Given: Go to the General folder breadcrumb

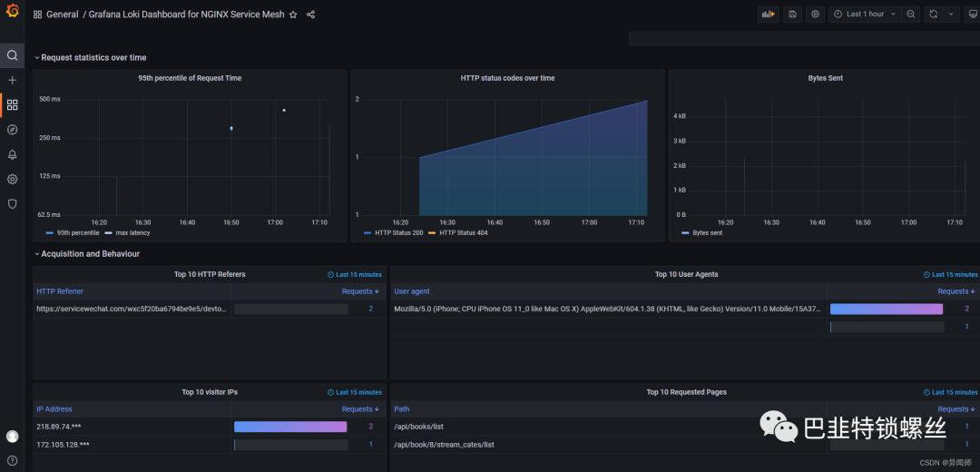Looking at the screenshot, I should (x=62, y=15).
